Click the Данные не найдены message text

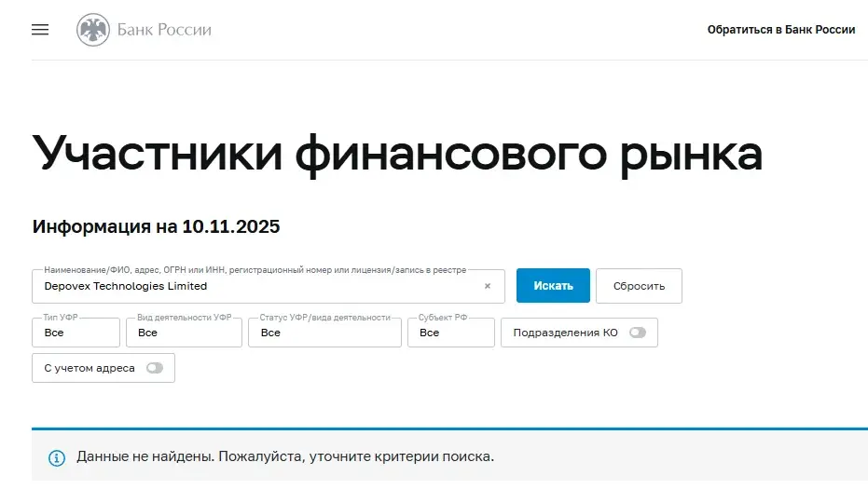coord(285,456)
